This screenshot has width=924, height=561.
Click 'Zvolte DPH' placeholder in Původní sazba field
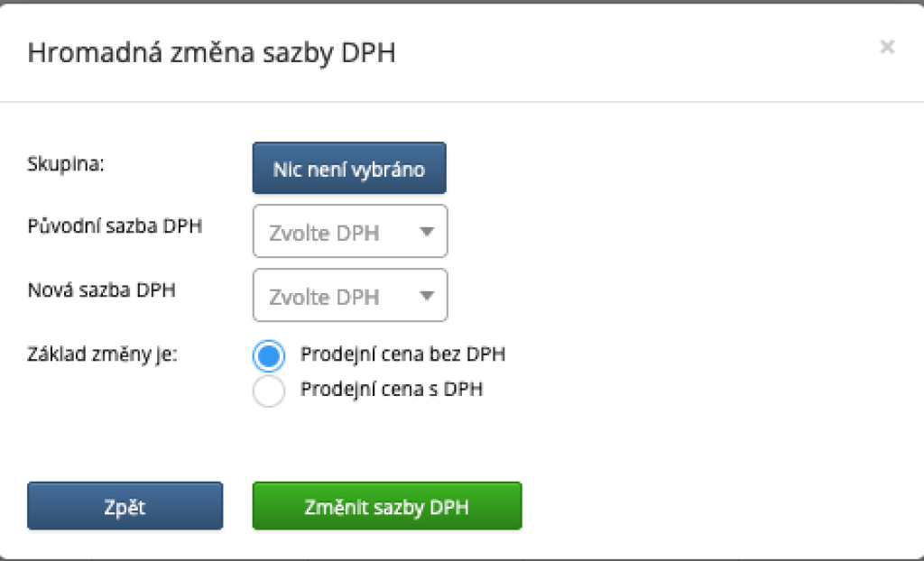pyautogui.click(x=325, y=233)
